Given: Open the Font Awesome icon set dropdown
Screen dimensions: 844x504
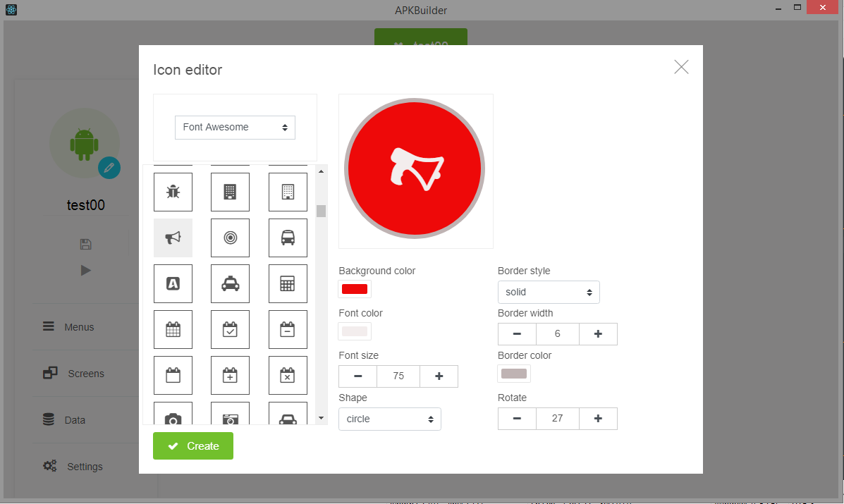Looking at the screenshot, I should (x=235, y=128).
